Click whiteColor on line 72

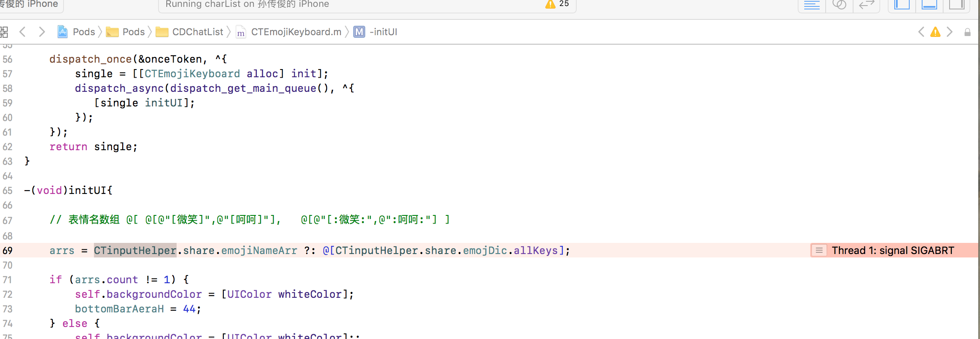[x=310, y=294]
